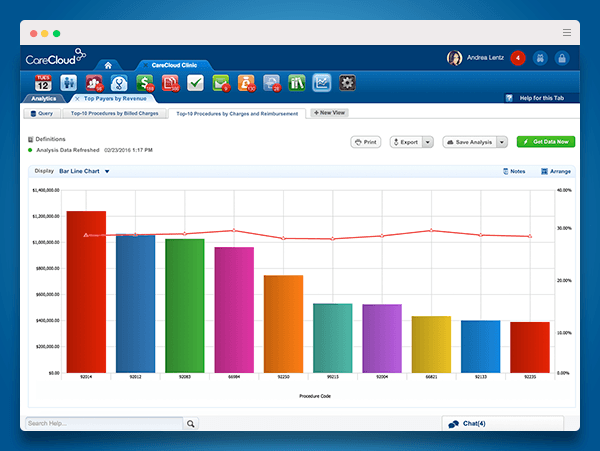Click the home icon tab
The width and height of the screenshot is (600, 451).
108,65
